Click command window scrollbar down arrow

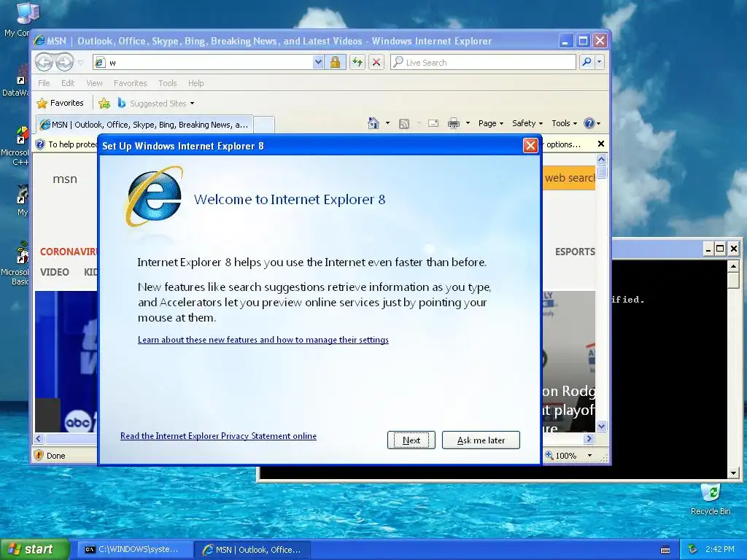coord(733,472)
